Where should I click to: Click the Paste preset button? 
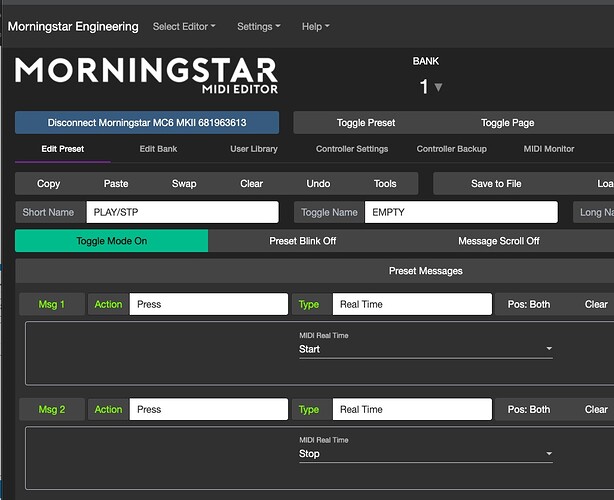(x=116, y=184)
